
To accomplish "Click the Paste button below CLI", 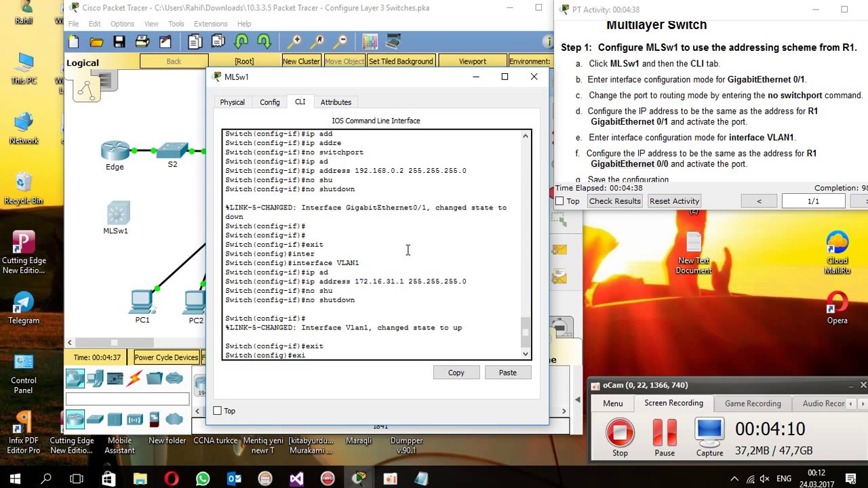I will (508, 372).
